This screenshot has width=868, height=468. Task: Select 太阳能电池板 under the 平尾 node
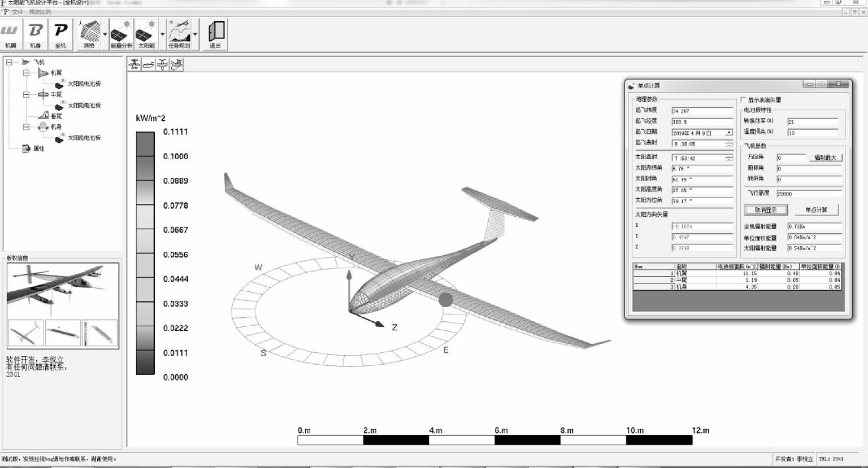84,105
